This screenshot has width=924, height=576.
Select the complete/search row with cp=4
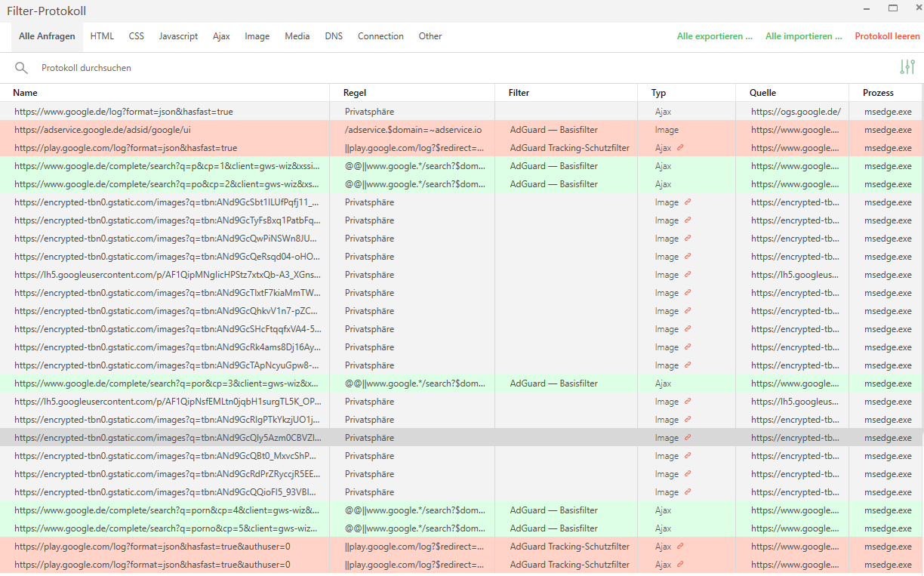pos(462,510)
